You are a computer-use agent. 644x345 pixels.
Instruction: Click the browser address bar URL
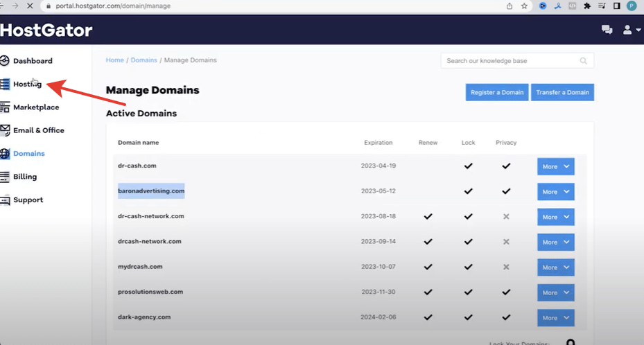pos(113,6)
